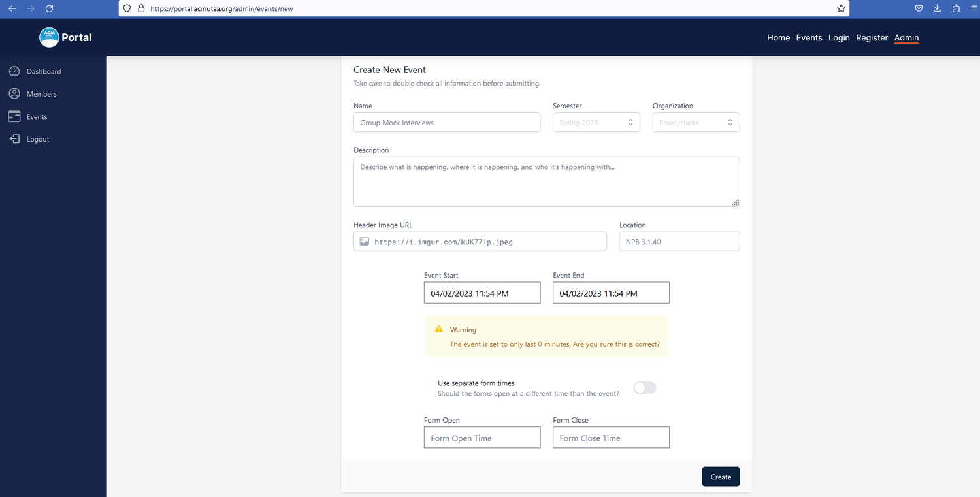Click the zero minutes warning message text

pos(555,344)
